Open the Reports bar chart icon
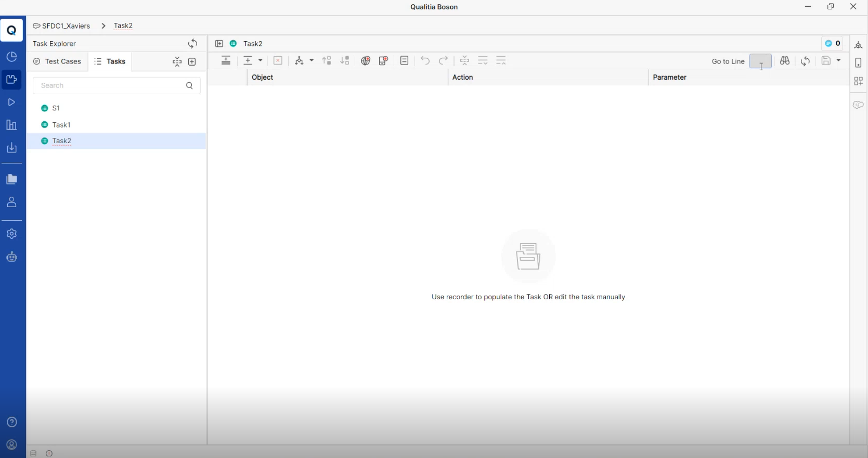The width and height of the screenshot is (868, 458). coord(11,125)
